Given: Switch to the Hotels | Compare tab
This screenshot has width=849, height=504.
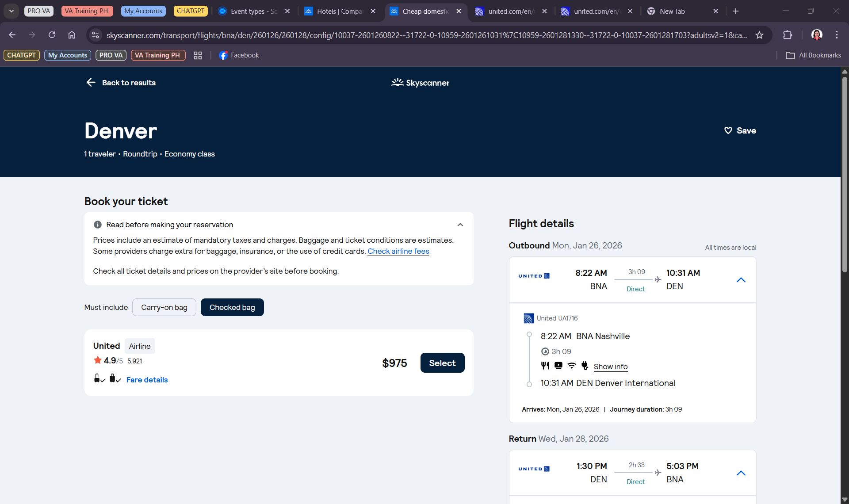Looking at the screenshot, I should click(x=340, y=11).
